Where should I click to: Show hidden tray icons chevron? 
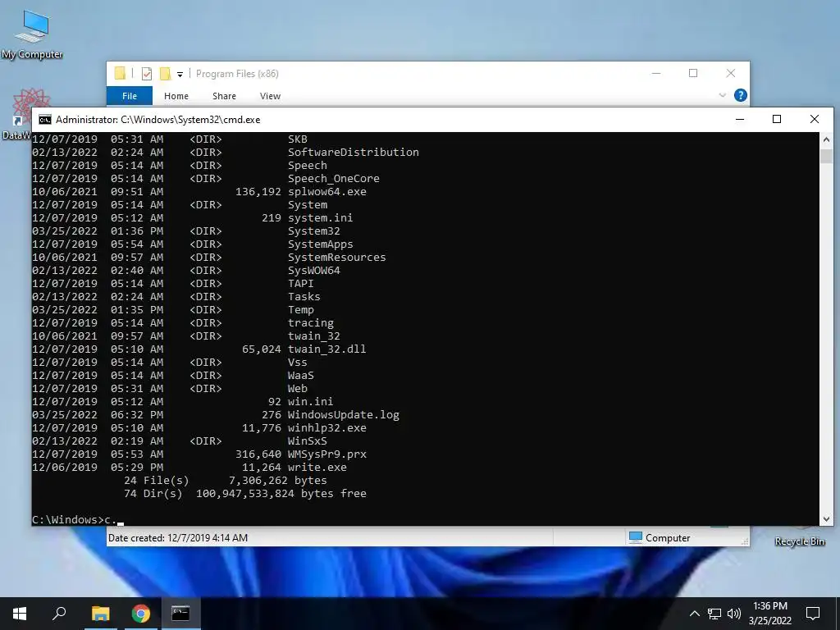click(694, 614)
